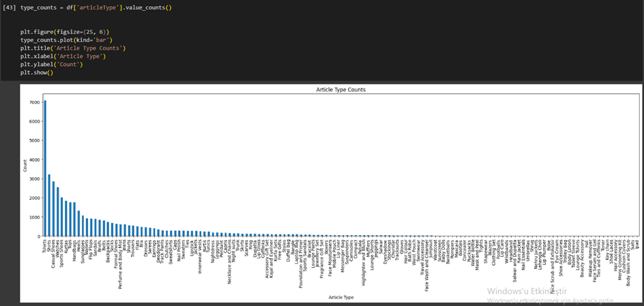The image size is (644, 306).
Task: Click the plt.xlabel('Article Type') code line
Action: tap(73, 57)
